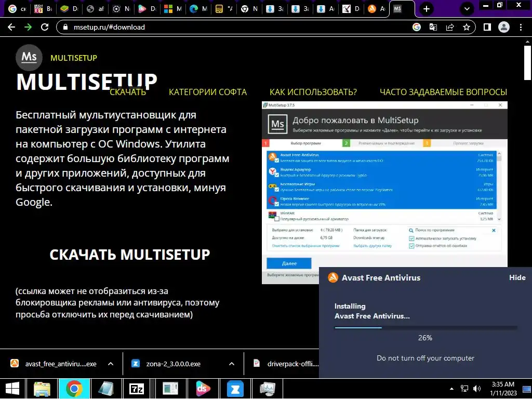Open the Chrome profile avatar
Image resolution: width=532 pixels, height=399 pixels.
click(x=504, y=27)
